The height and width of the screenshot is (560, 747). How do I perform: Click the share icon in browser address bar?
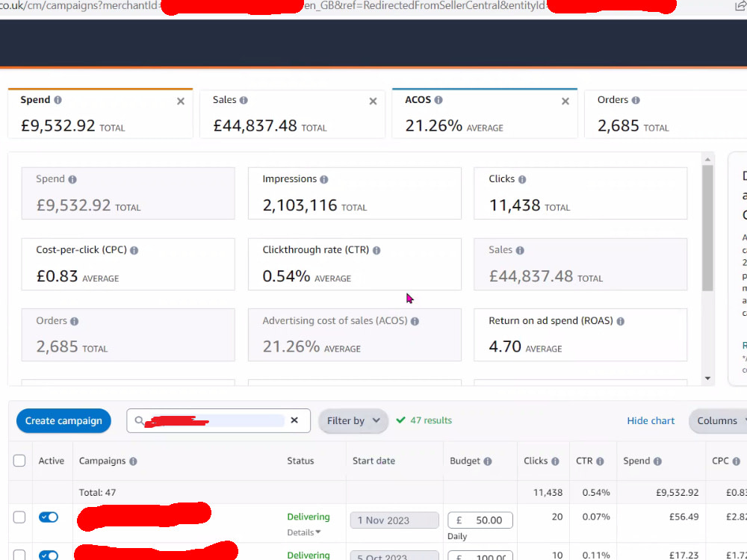click(740, 6)
